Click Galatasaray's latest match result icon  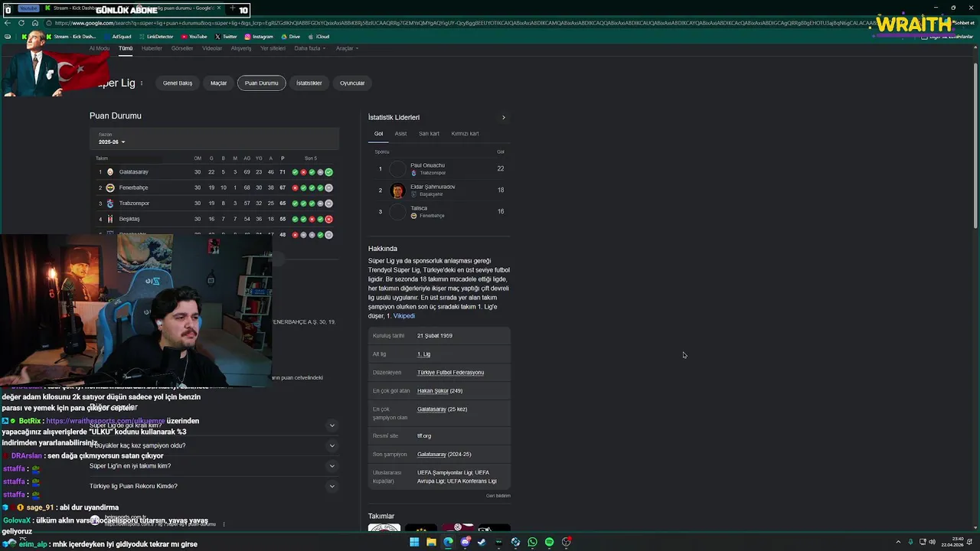328,172
